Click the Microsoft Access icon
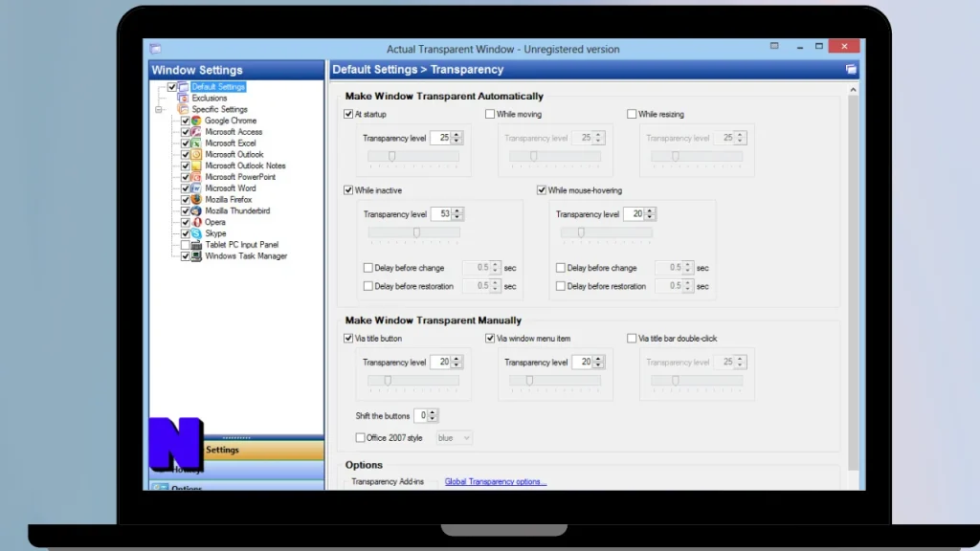The width and height of the screenshot is (980, 551). [x=196, y=132]
